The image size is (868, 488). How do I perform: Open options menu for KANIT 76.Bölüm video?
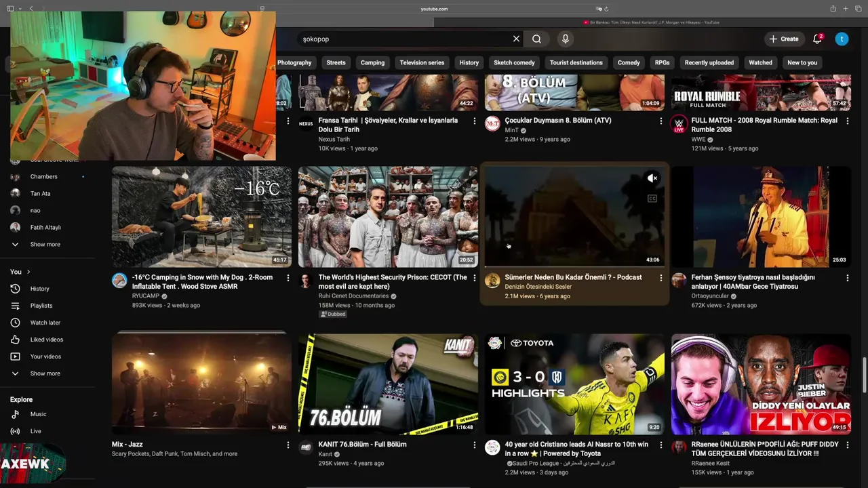pyautogui.click(x=475, y=445)
